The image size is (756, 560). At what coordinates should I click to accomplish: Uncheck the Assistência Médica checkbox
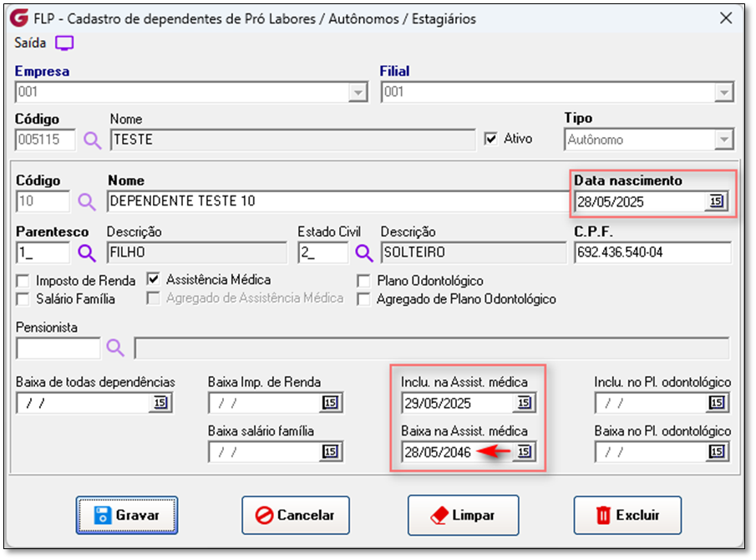coord(154,280)
